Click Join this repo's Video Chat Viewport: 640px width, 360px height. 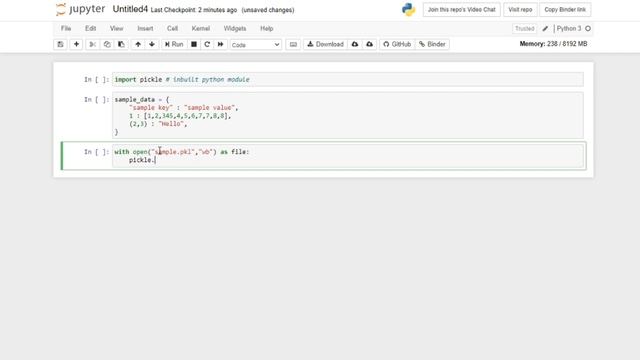462,9
